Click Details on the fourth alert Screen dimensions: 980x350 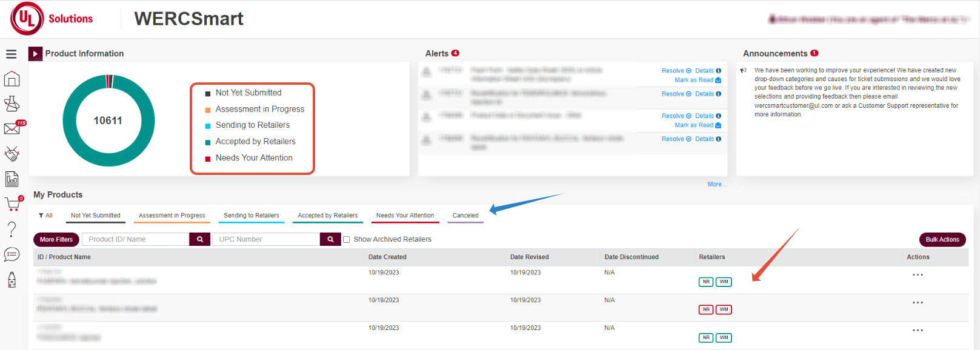(x=708, y=139)
